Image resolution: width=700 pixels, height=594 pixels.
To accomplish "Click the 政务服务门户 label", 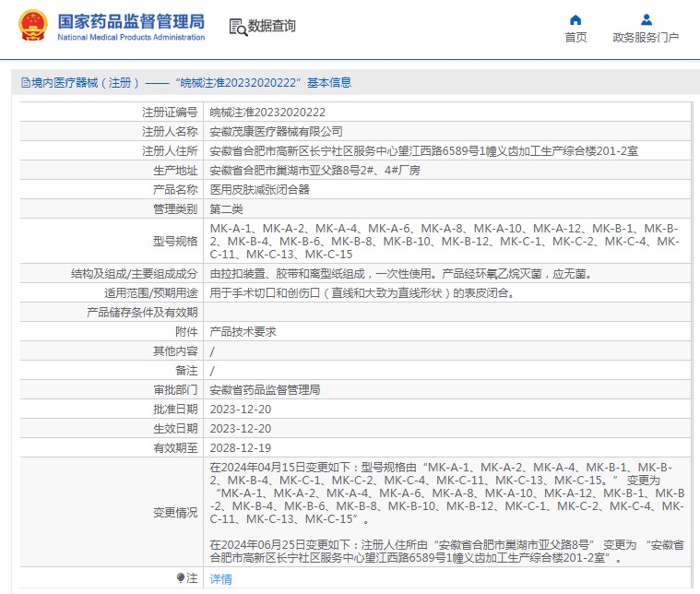I will pos(646,38).
